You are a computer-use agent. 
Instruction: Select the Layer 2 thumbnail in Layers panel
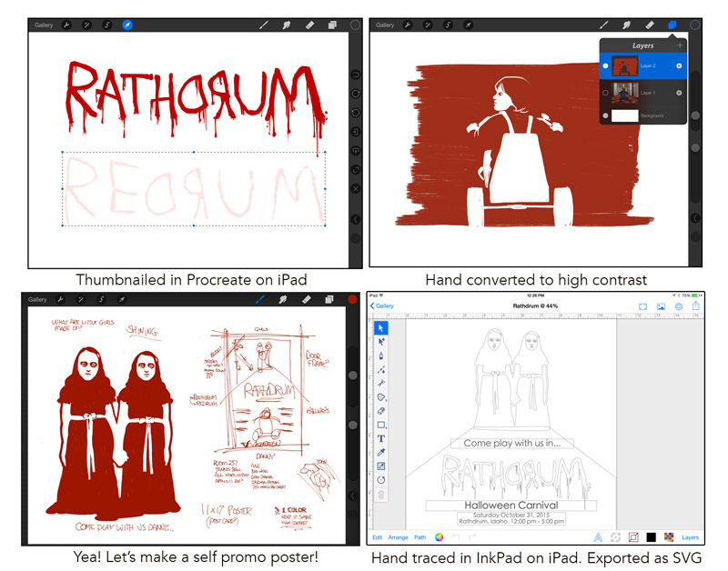click(x=625, y=65)
